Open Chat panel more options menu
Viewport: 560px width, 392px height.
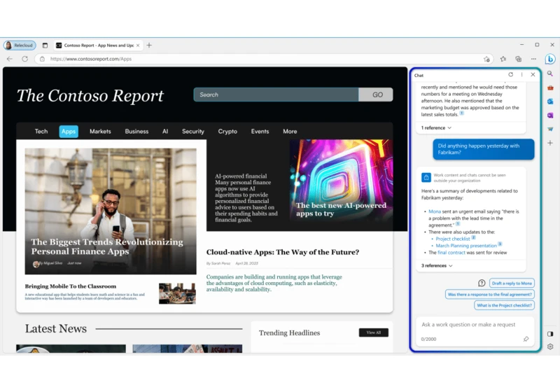coord(521,75)
